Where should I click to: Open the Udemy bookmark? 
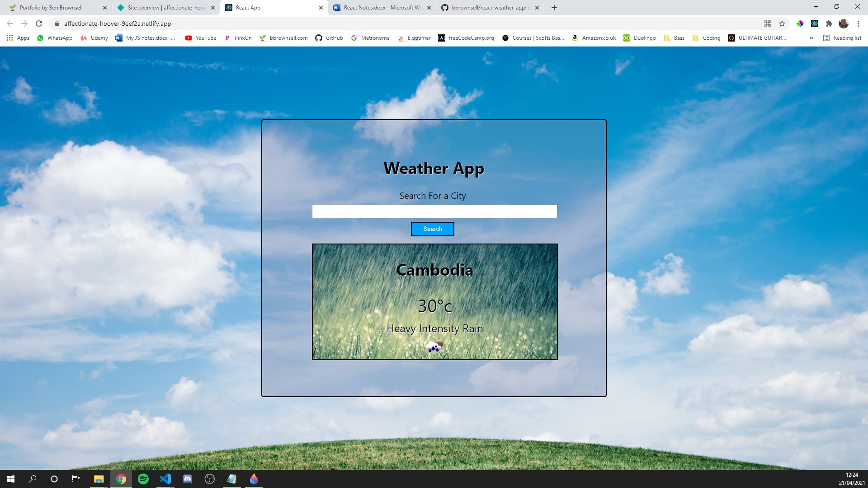coord(94,38)
